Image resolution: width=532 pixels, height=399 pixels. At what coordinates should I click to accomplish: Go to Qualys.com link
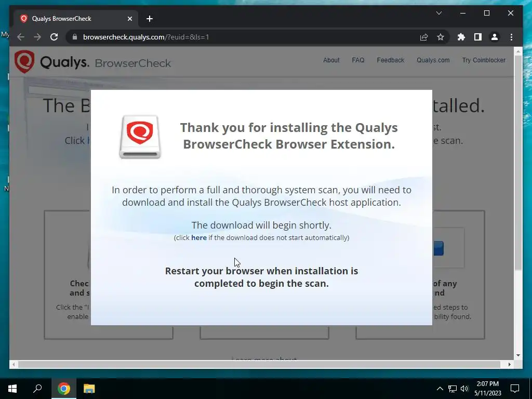pos(433,60)
